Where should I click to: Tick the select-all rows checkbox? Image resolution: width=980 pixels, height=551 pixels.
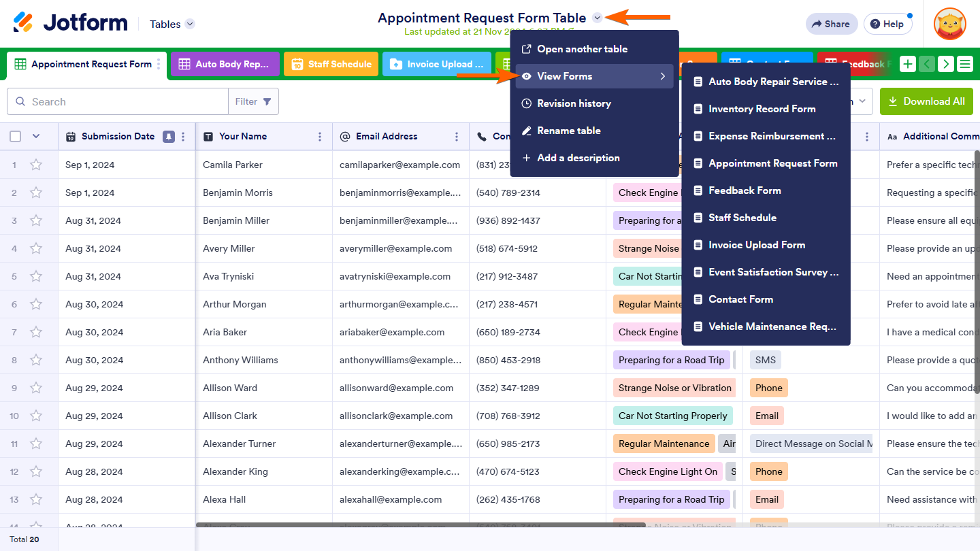point(16,137)
